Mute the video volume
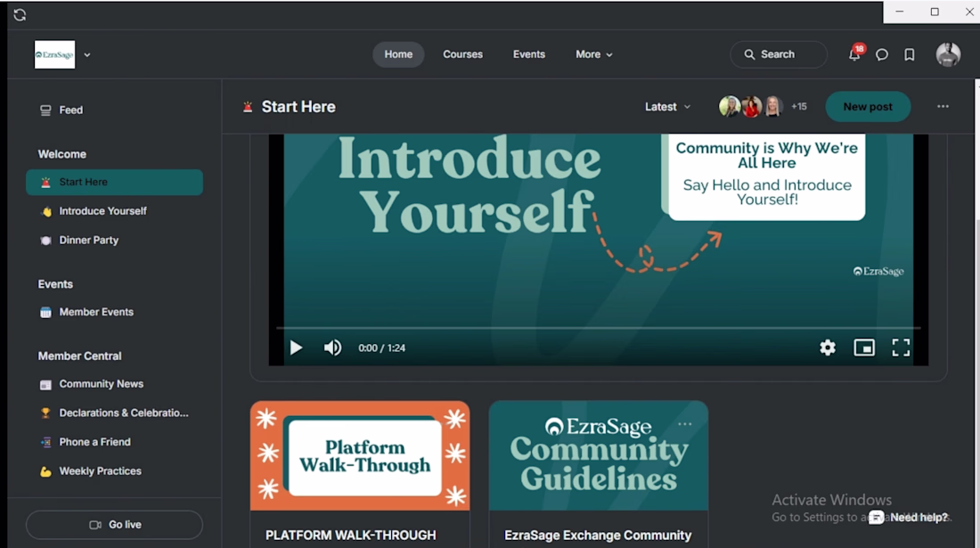Screen dimensions: 980x548 coord(332,348)
